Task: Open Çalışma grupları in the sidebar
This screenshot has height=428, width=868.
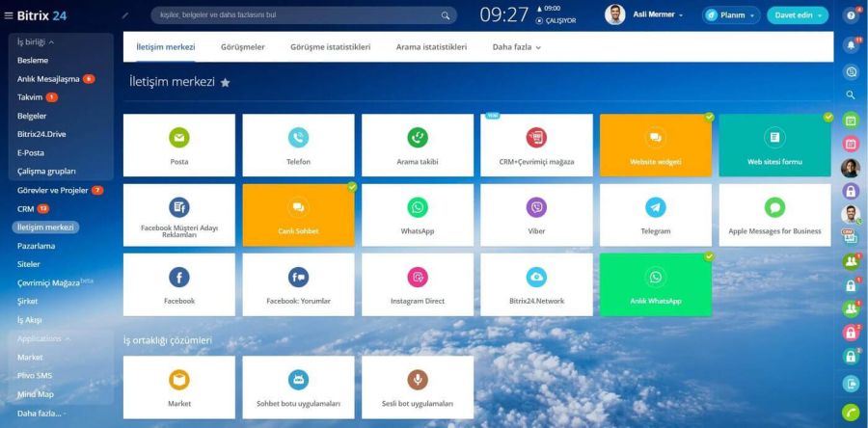Action: tap(46, 172)
